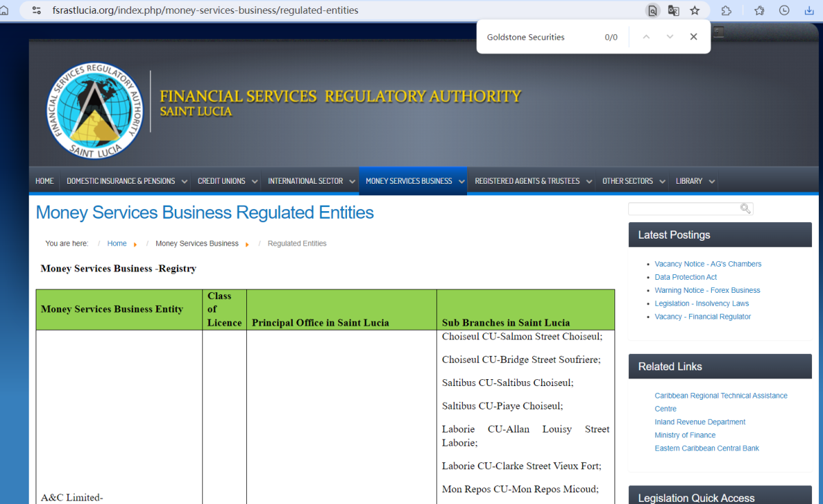The width and height of the screenshot is (823, 504).
Task: Click the site information icon in address bar
Action: (36, 10)
